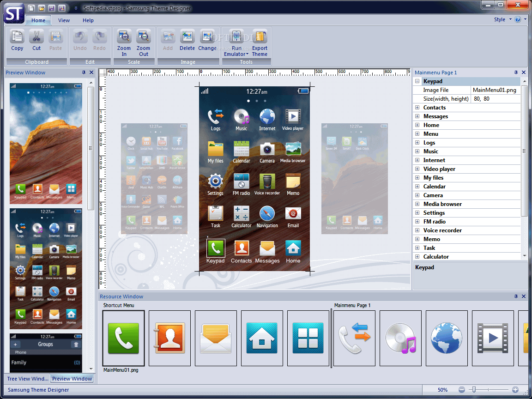Select green phone MainMenu01.png resource
The height and width of the screenshot is (399, 532).
point(123,338)
